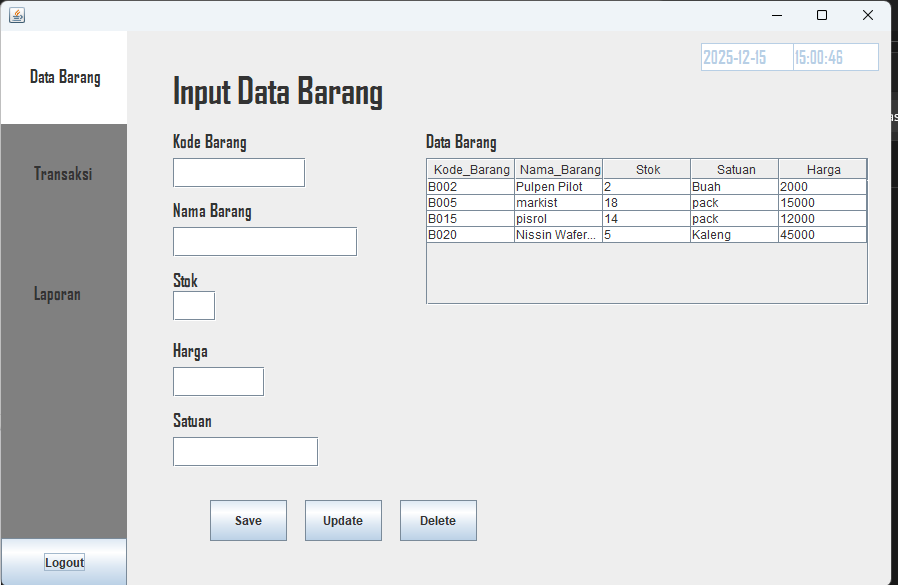Open the Data Barang sidebar tab
Image resolution: width=898 pixels, height=585 pixels.
coord(64,77)
